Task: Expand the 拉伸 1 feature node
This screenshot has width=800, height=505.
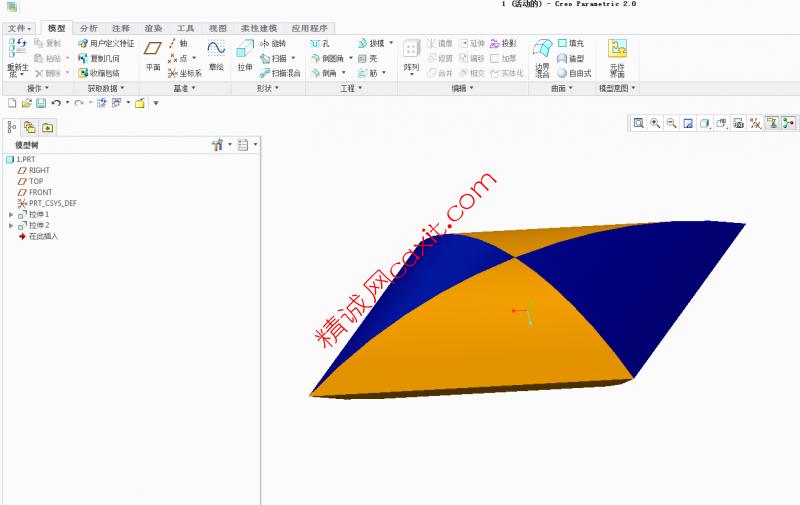Action: click(x=11, y=215)
